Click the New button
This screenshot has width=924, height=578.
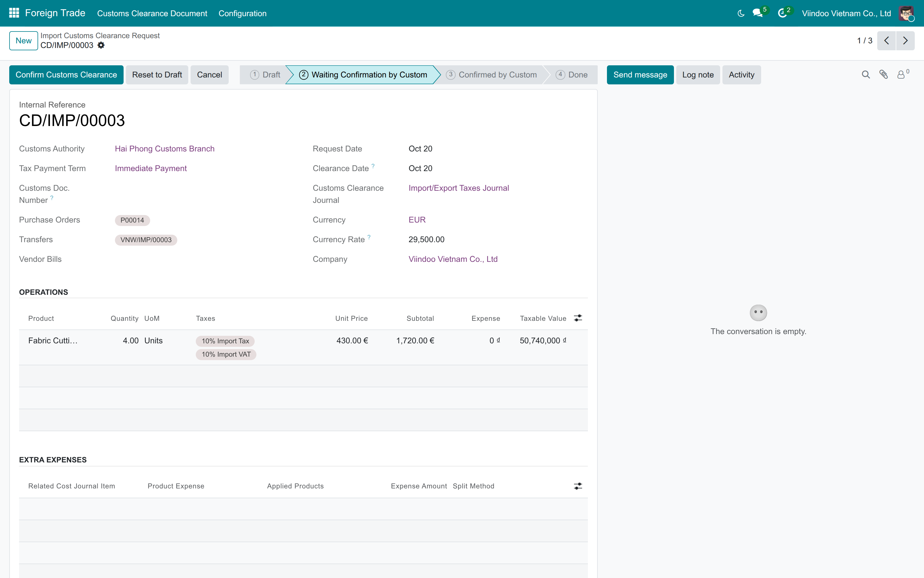(24, 40)
